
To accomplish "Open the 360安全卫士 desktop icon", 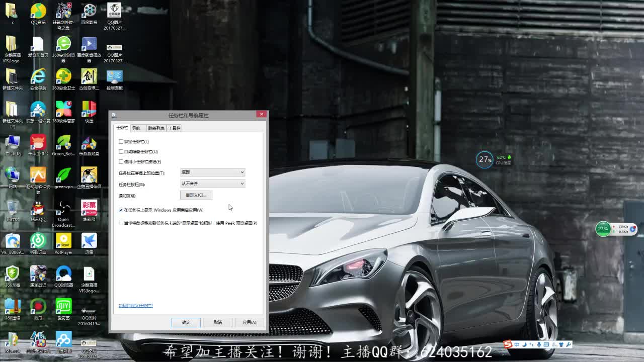I will (63, 76).
